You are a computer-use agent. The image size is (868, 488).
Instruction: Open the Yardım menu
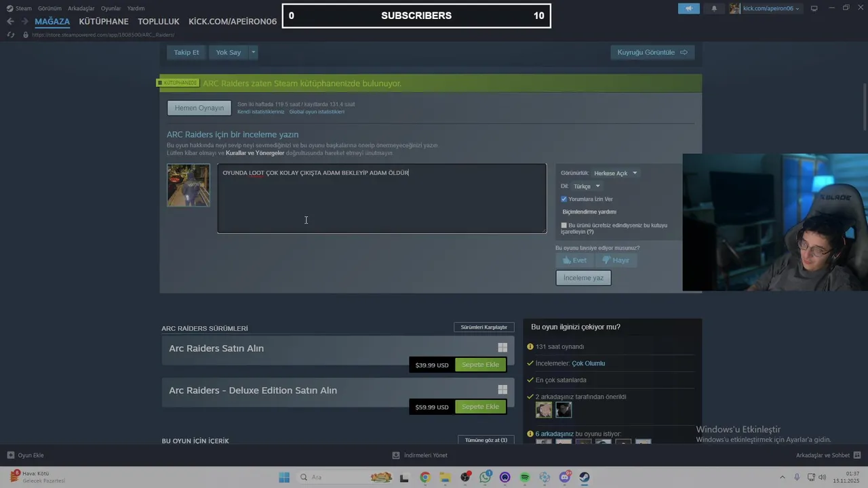click(136, 8)
